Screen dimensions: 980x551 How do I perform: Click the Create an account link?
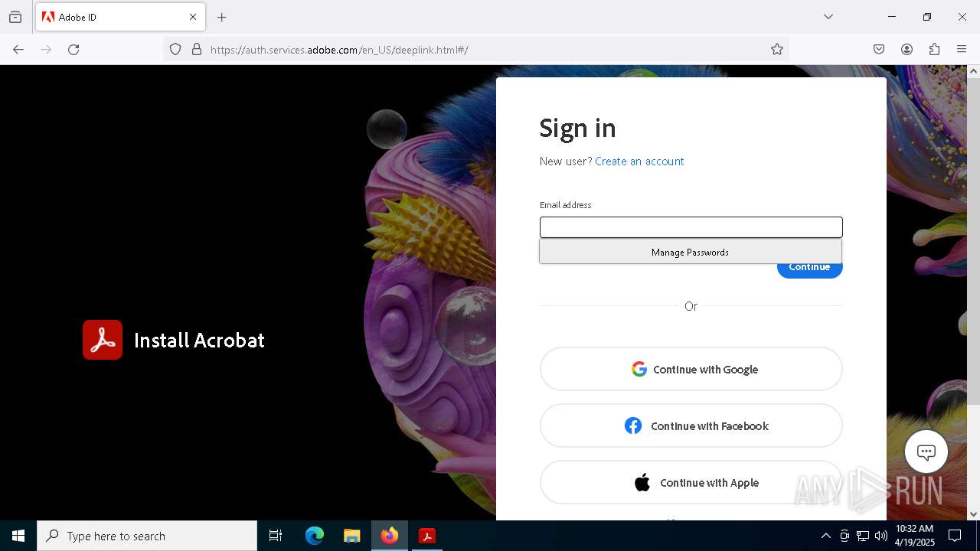click(x=639, y=161)
